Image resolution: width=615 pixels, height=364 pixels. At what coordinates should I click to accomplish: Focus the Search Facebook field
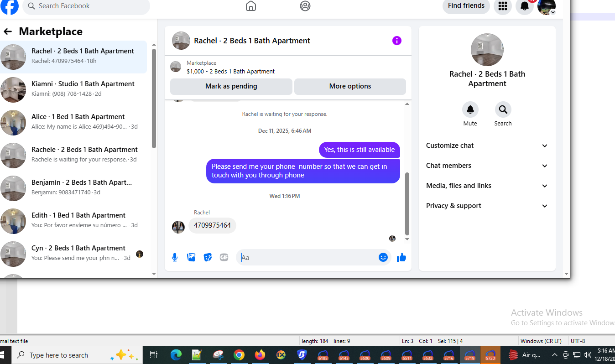(x=86, y=6)
